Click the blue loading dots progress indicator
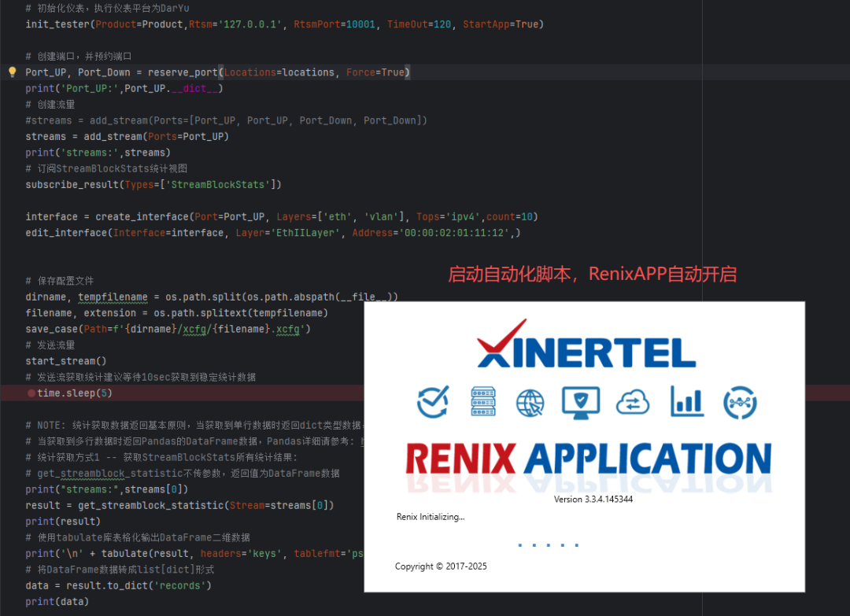The height and width of the screenshot is (616, 850). pyautogui.click(x=549, y=544)
